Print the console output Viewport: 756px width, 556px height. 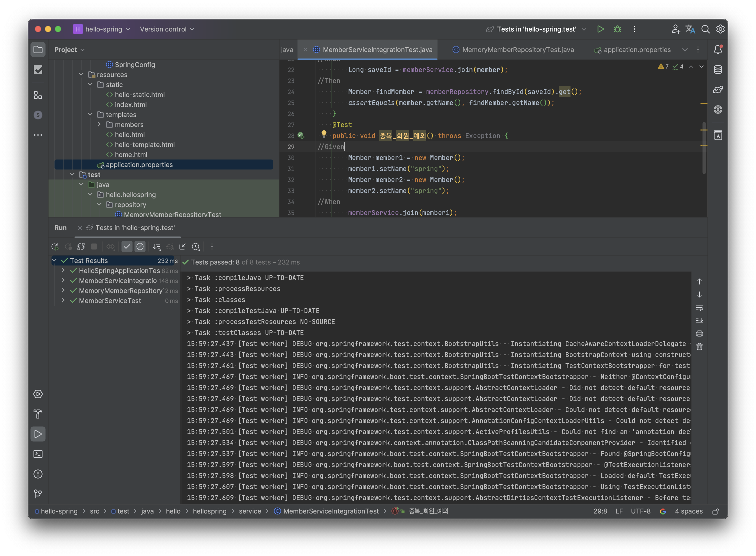click(x=699, y=333)
